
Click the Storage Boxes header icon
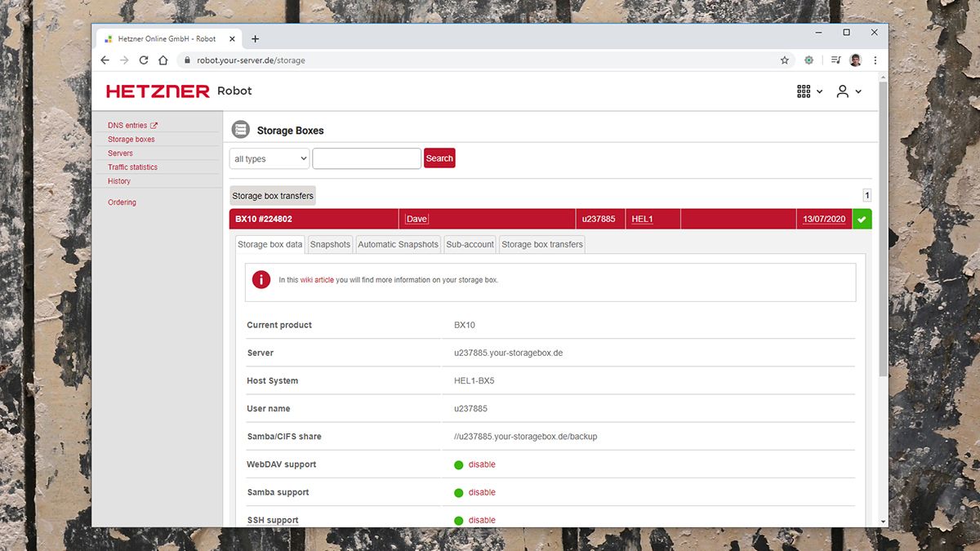[x=240, y=129]
